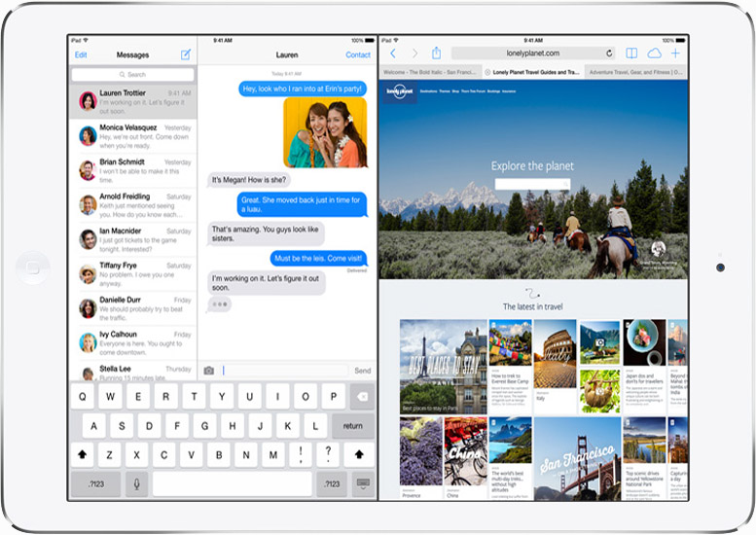Open Contact details for Lauren
Image resolution: width=756 pixels, height=535 pixels.
tap(358, 54)
